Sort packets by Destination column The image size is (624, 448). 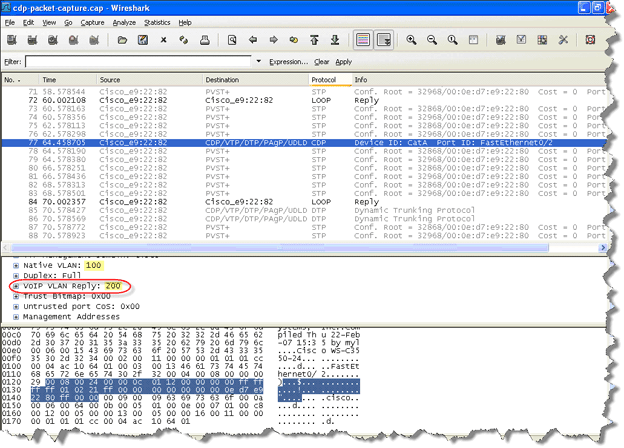point(255,80)
